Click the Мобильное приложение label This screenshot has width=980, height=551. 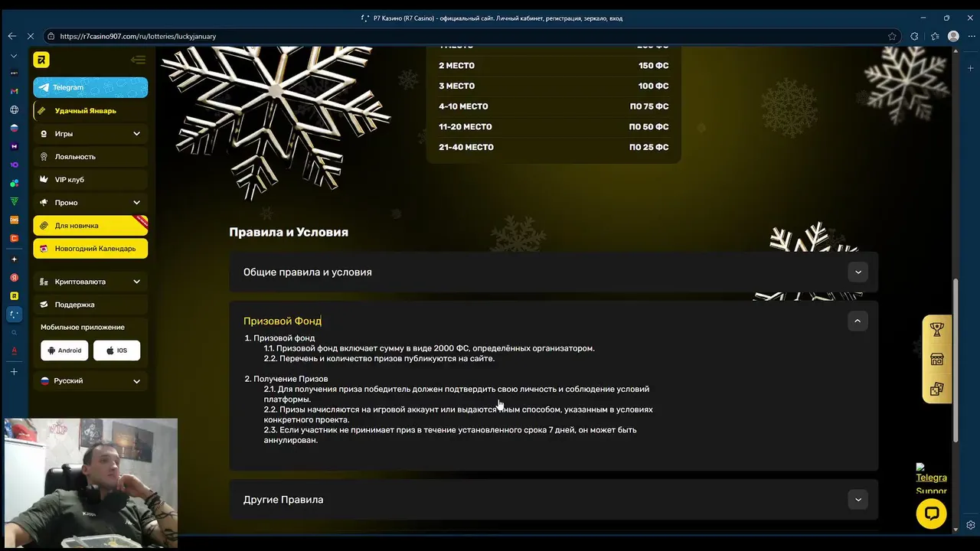83,328
